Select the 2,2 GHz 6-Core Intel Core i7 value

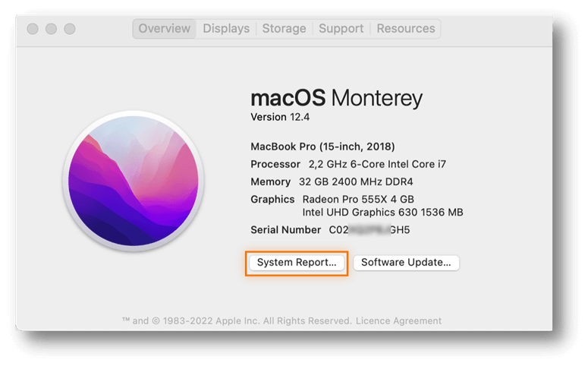pos(377,164)
